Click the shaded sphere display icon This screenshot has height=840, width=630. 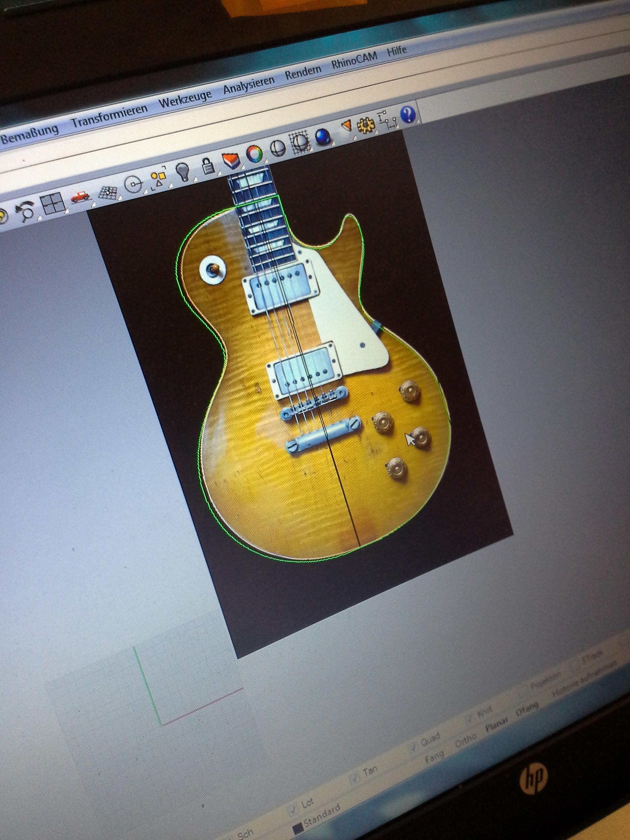[x=278, y=148]
